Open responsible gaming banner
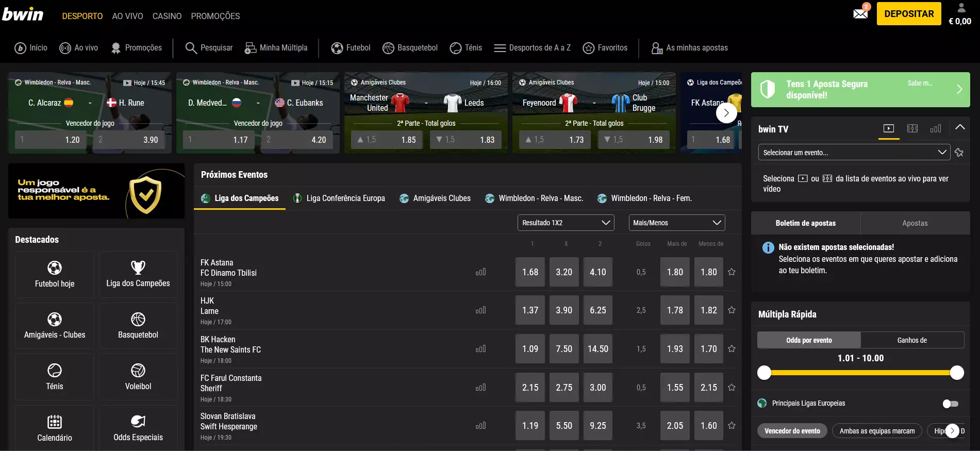 click(x=96, y=191)
